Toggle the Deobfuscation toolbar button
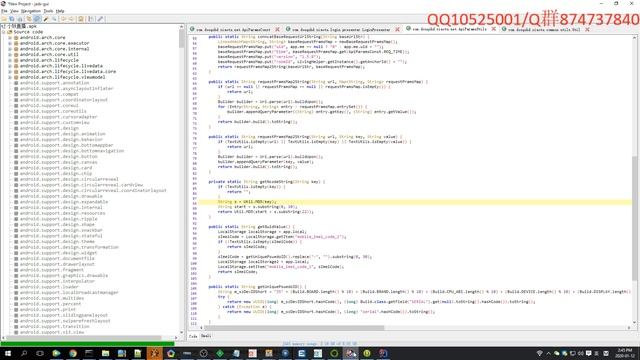Image resolution: width=640 pixels, height=360 pixels. (81, 19)
